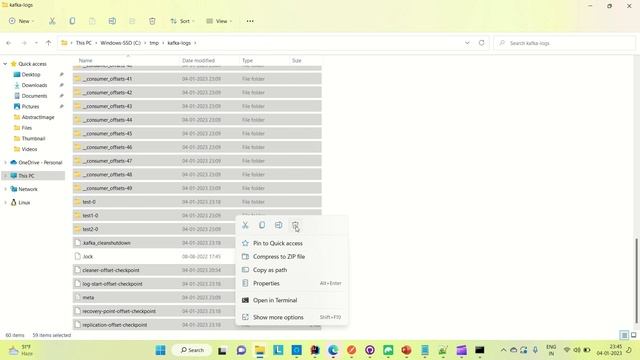
Task: Open the address bar history dropdown
Action: click(467, 43)
